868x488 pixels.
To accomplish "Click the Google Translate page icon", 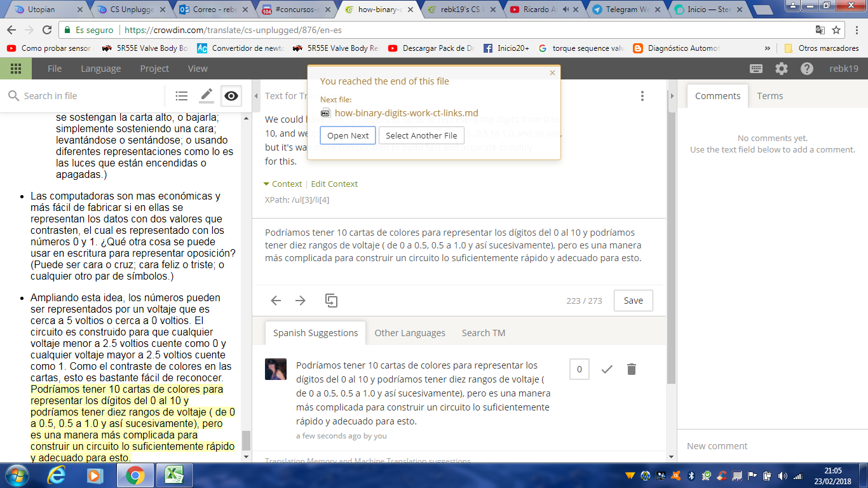I will (820, 30).
